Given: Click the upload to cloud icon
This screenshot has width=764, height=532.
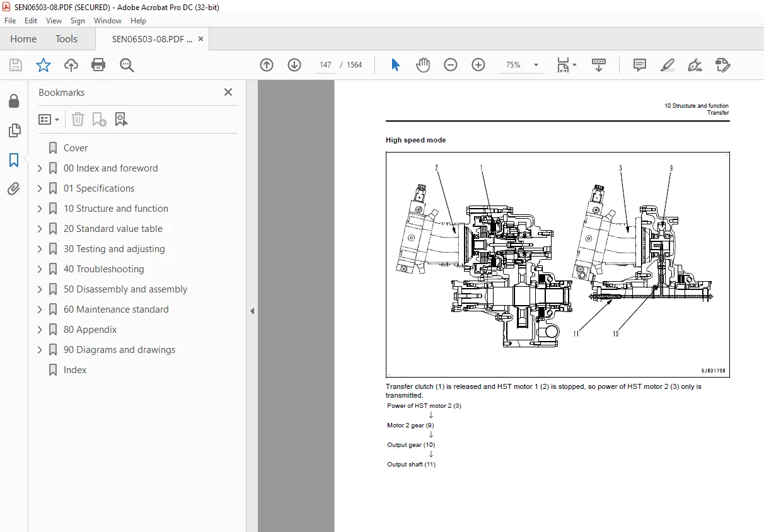Looking at the screenshot, I should point(71,65).
